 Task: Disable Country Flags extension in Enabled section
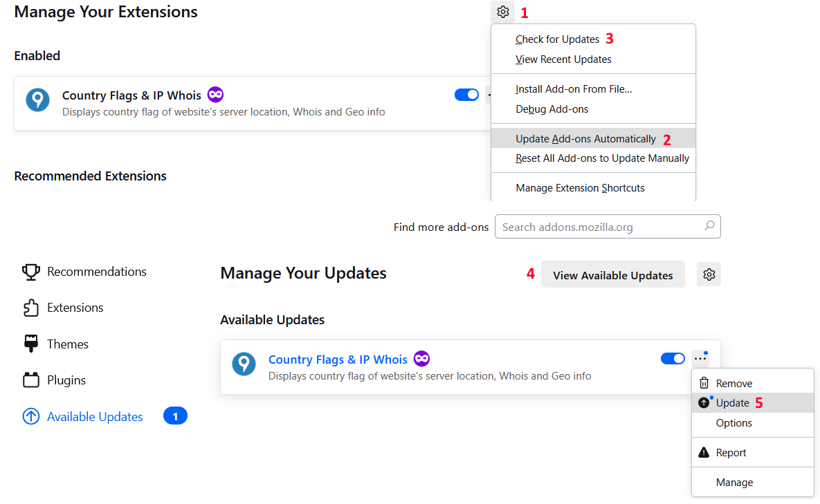pyautogui.click(x=466, y=95)
